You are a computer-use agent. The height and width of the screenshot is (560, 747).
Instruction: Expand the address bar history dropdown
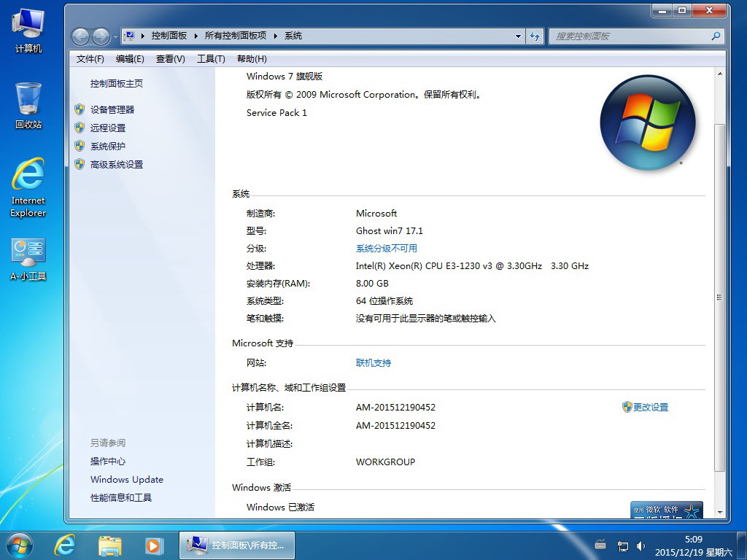[518, 36]
